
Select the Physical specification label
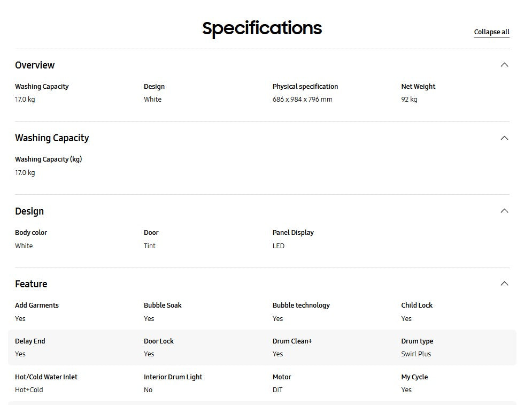tap(305, 87)
